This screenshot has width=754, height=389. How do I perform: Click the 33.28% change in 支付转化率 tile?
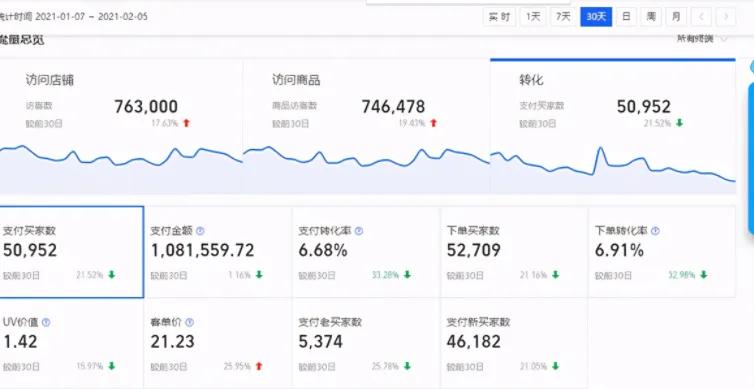click(385, 275)
